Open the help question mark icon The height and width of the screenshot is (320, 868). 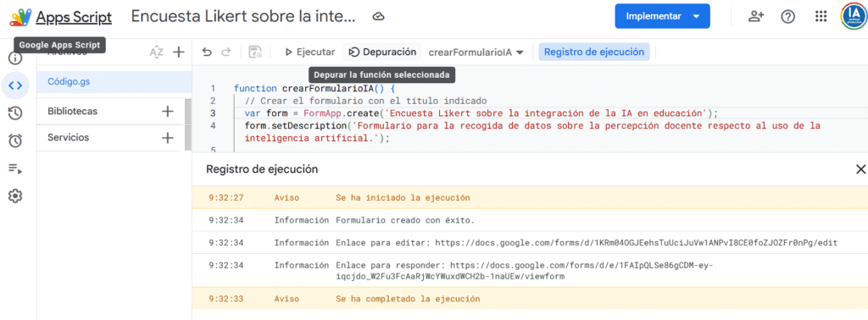[787, 17]
